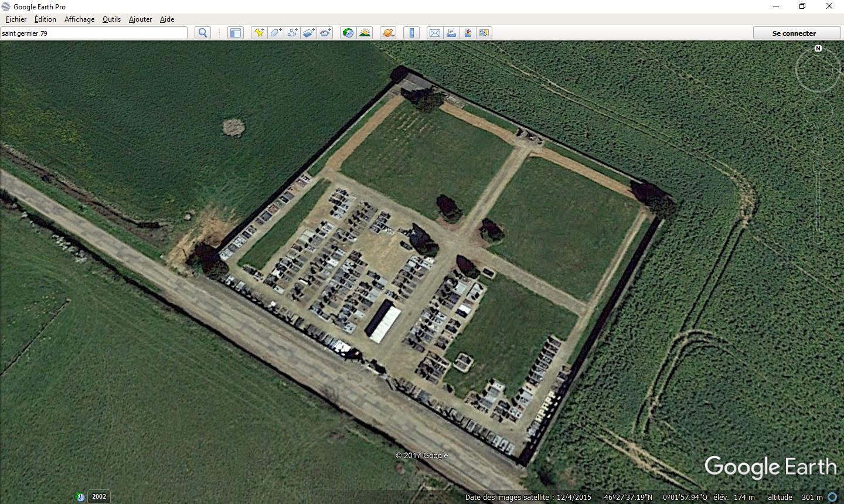Click the print icon in toolbar
This screenshot has height=504, width=844.
[x=451, y=33]
